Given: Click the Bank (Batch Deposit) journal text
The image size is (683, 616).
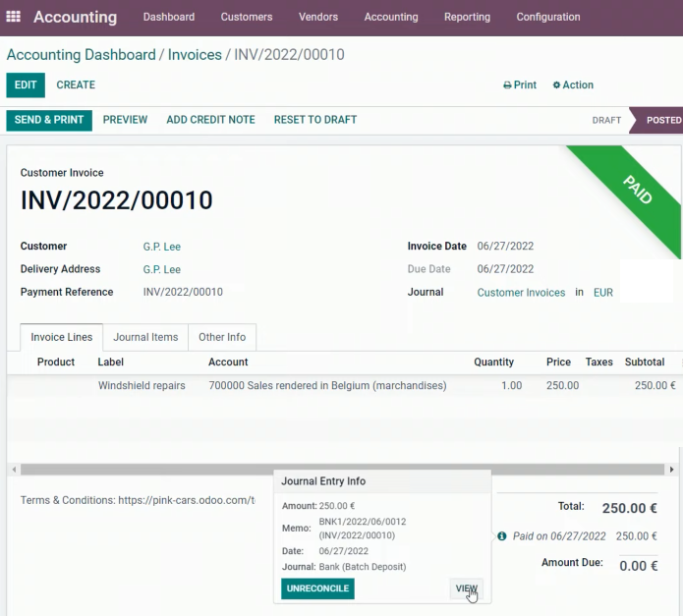Looking at the screenshot, I should coord(363,567).
